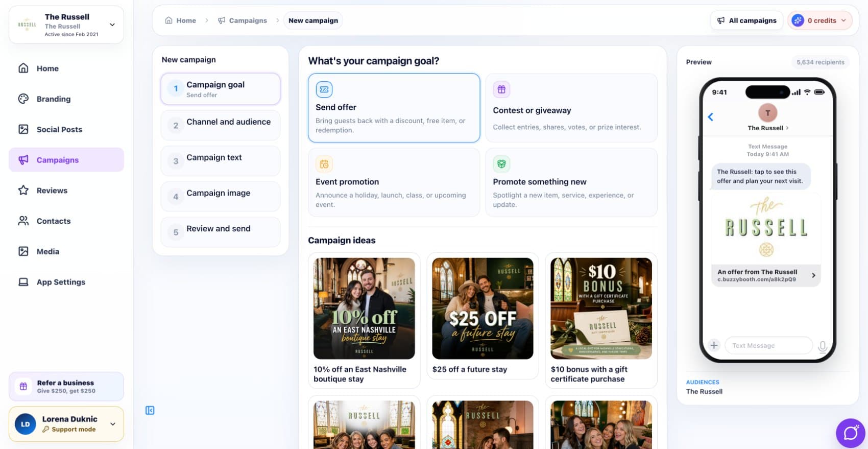The image size is (868, 449).
Task: Click the Send offer ticket icon
Action: coord(324,89)
